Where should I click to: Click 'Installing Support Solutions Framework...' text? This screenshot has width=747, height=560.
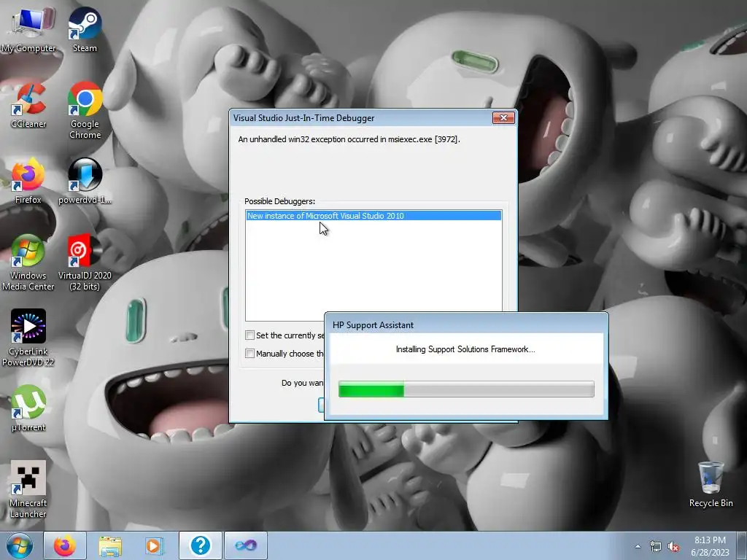(465, 349)
